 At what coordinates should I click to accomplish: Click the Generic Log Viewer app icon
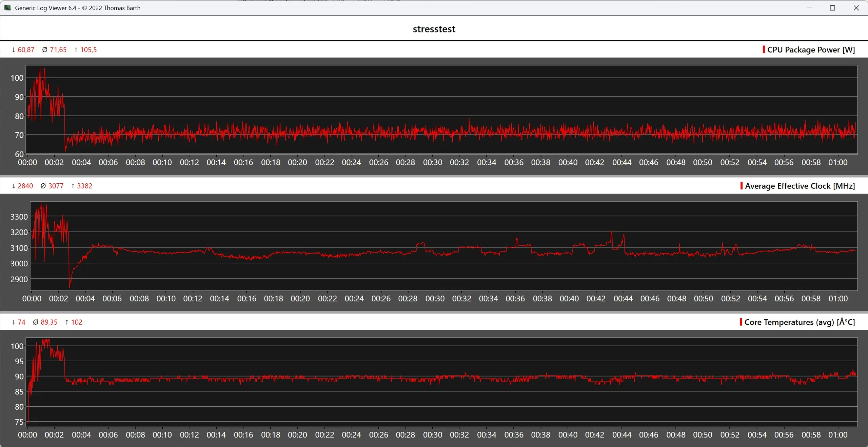(x=7, y=7)
